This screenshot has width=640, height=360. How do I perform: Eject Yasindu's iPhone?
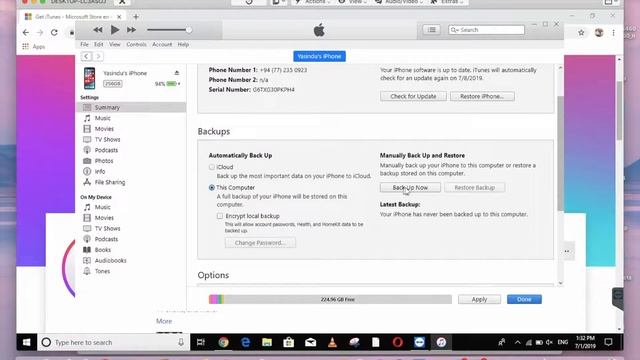177,73
